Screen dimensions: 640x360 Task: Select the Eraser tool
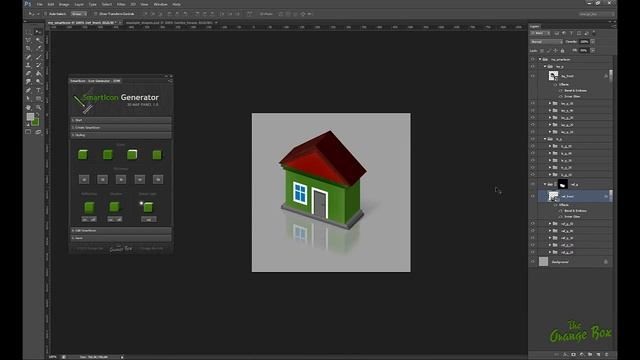(x=28, y=73)
